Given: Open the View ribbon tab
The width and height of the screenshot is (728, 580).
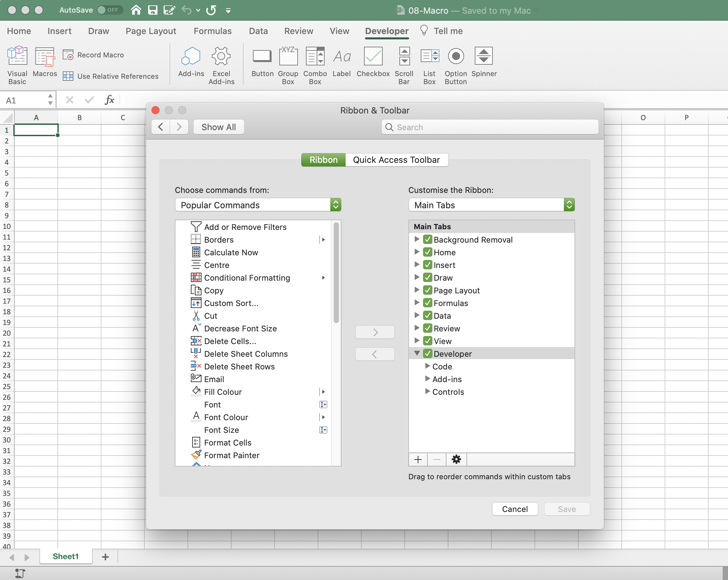Looking at the screenshot, I should (x=339, y=31).
